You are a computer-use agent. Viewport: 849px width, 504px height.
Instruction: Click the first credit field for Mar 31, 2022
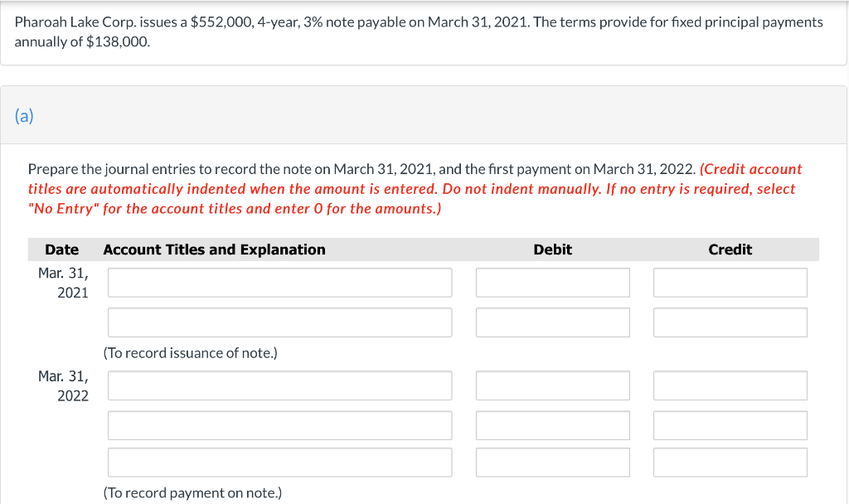point(730,385)
